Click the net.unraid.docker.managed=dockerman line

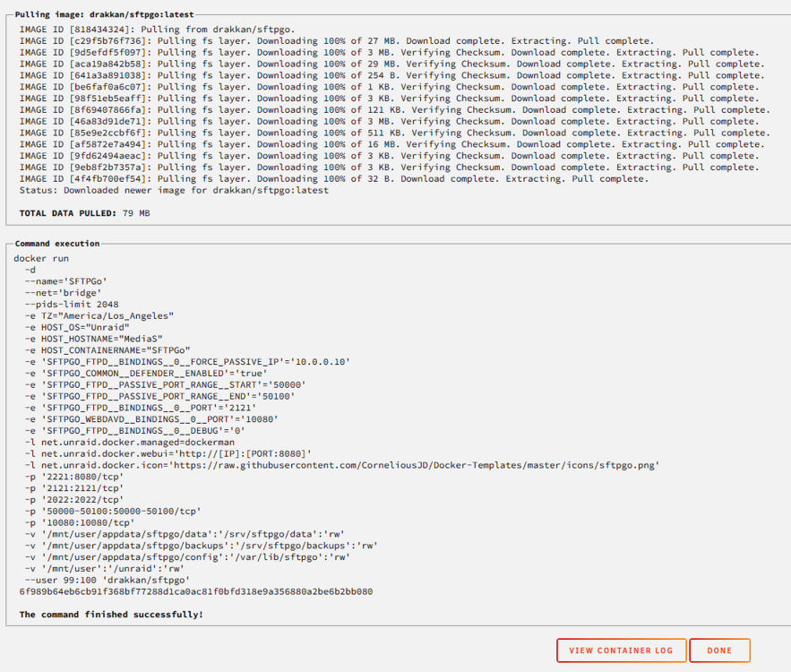(x=130, y=443)
